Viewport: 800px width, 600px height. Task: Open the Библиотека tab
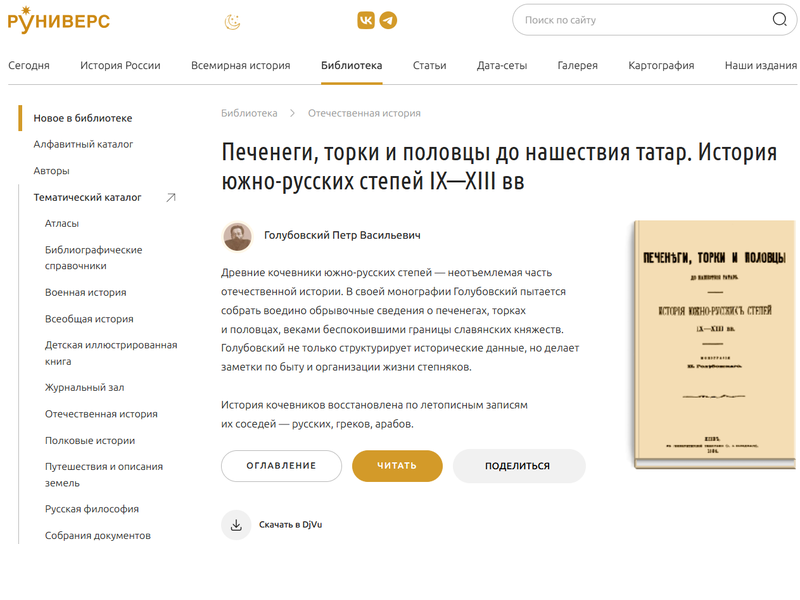(x=352, y=65)
